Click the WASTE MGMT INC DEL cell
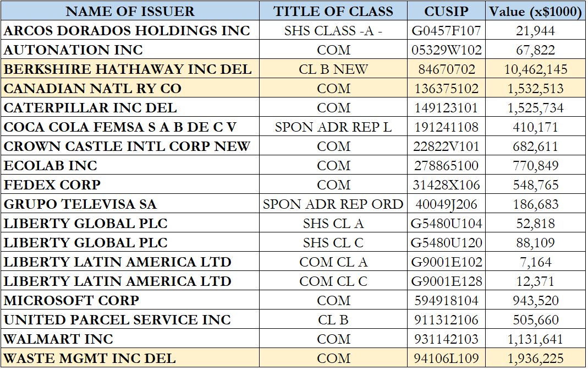 pos(90,359)
